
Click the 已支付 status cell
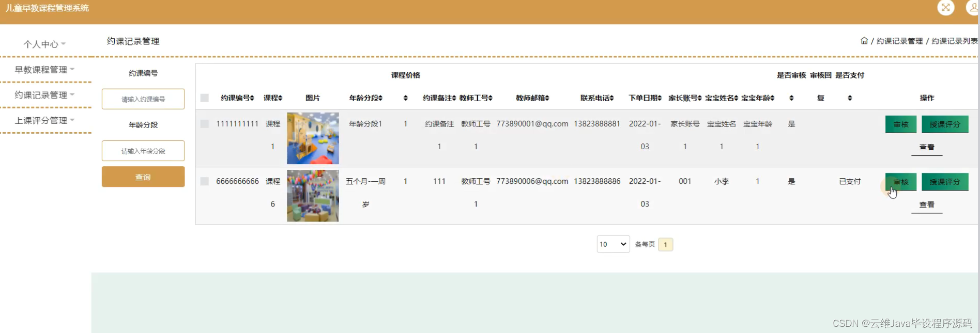[850, 181]
